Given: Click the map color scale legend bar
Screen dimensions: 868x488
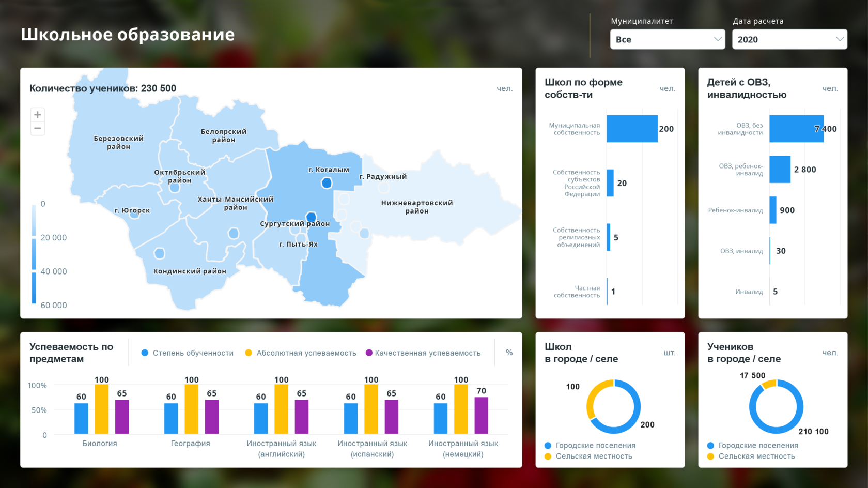Looking at the screenshot, I should [34, 254].
